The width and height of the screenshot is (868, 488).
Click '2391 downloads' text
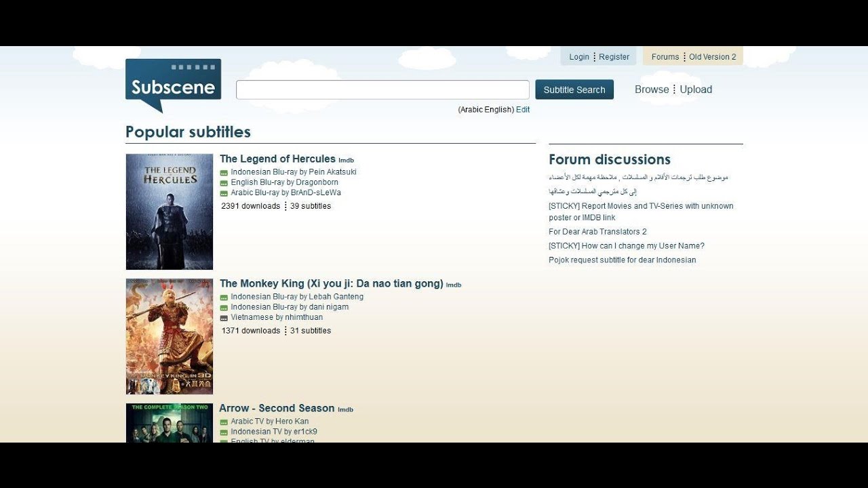coord(250,206)
